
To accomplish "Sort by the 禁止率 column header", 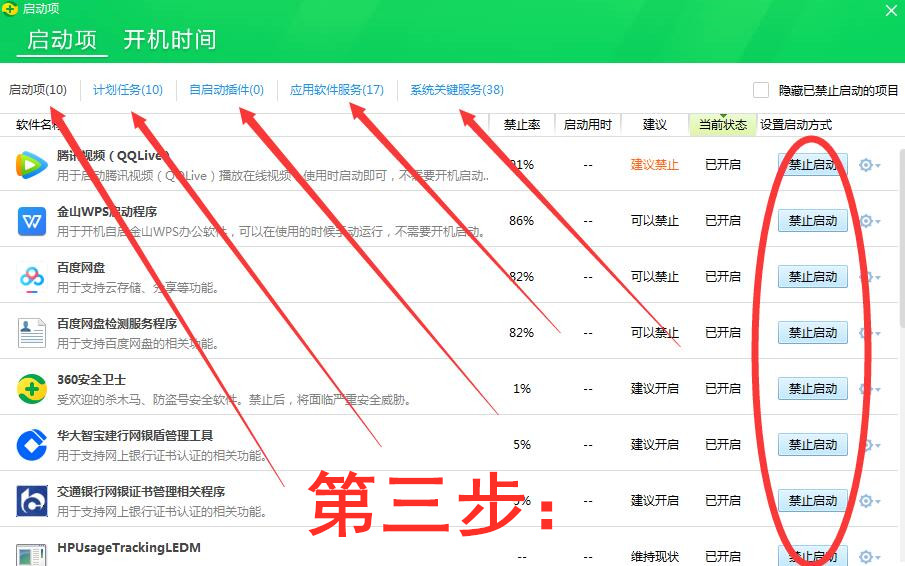I will point(522,125).
